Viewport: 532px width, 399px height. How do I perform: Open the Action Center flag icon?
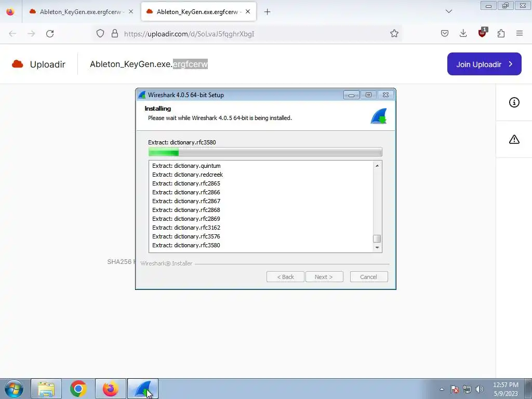(x=455, y=389)
